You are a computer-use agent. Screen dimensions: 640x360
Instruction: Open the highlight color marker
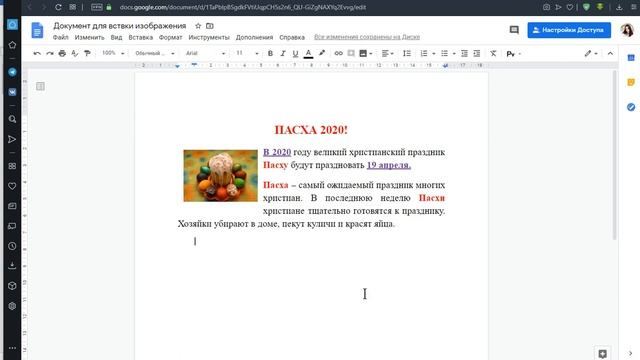coord(322,53)
